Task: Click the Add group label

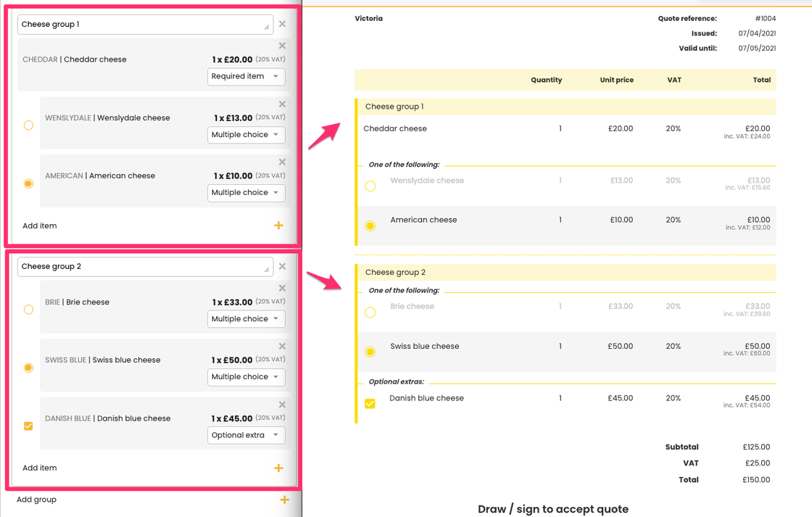Action: pyautogui.click(x=37, y=500)
